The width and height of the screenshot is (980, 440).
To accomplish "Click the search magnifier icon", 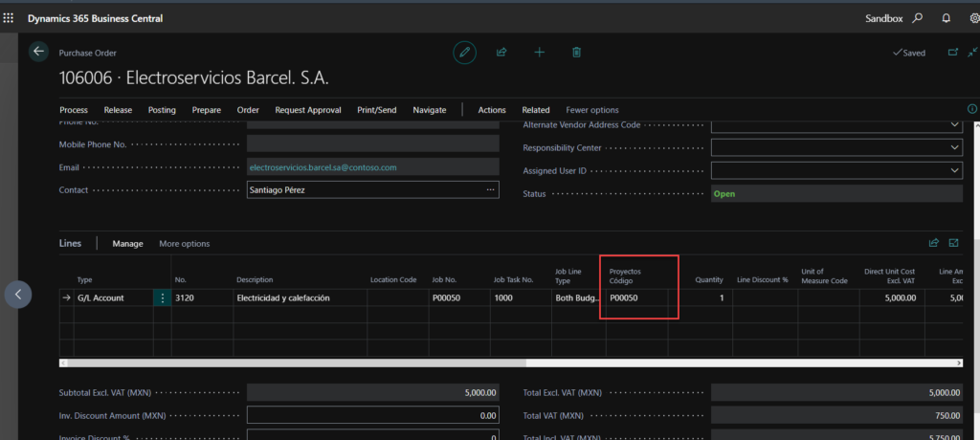I will pos(918,18).
